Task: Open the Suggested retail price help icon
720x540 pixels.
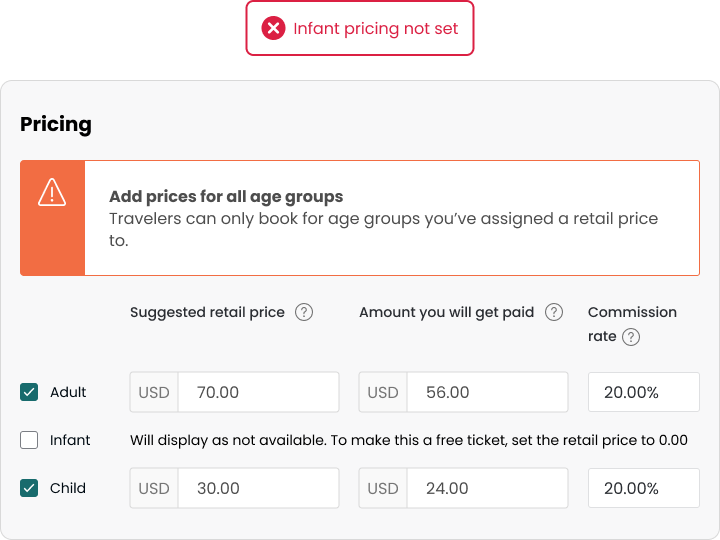Action: [304, 312]
